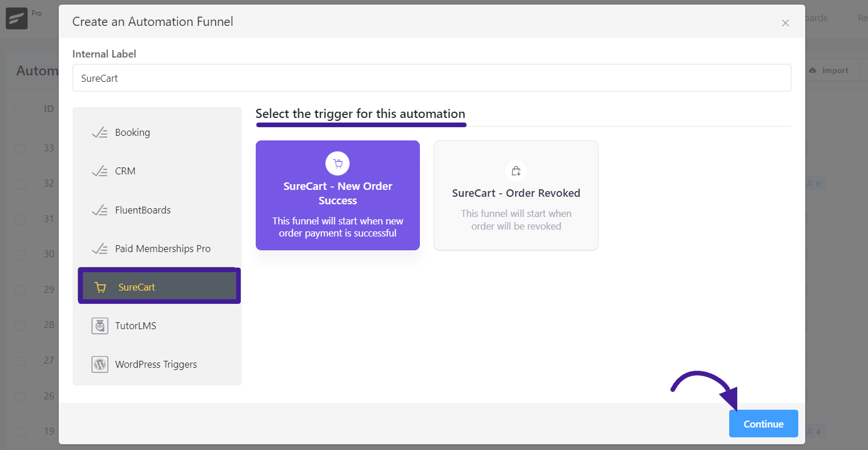Click the TutorLMS owl icon in the sidebar

[100, 326]
